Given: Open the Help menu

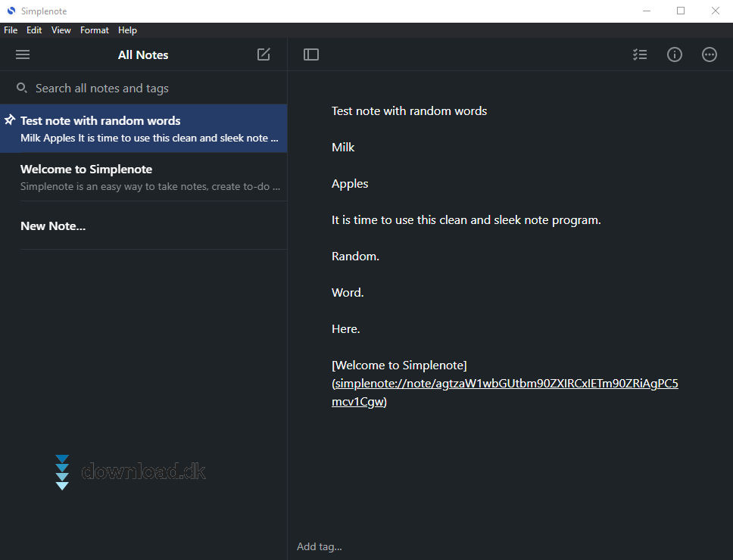Looking at the screenshot, I should point(127,30).
